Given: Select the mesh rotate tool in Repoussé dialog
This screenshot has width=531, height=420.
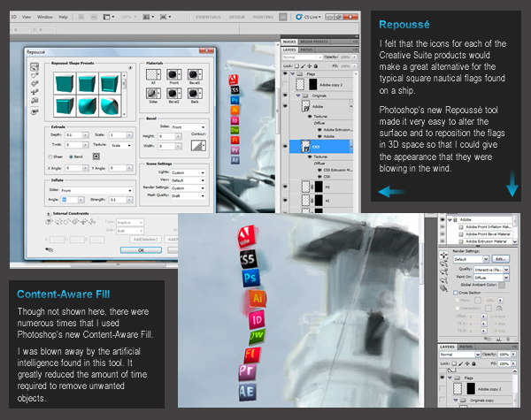Looking at the screenshot, I should pyautogui.click(x=35, y=67).
